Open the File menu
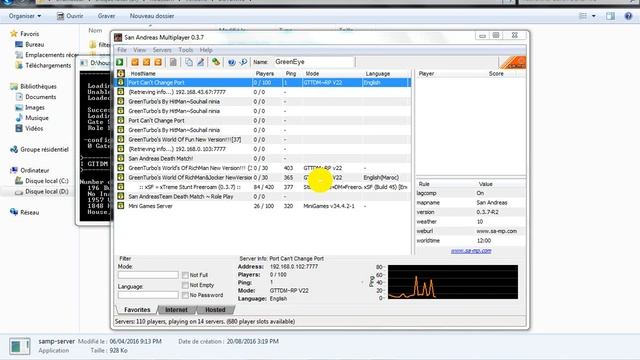Viewport: 640px width, 360px height. tap(122, 50)
